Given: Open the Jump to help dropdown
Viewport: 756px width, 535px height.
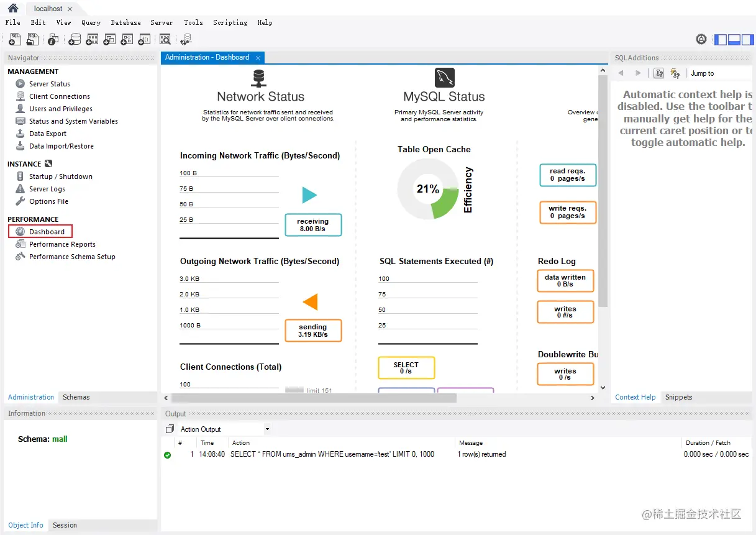Looking at the screenshot, I should pyautogui.click(x=721, y=73).
